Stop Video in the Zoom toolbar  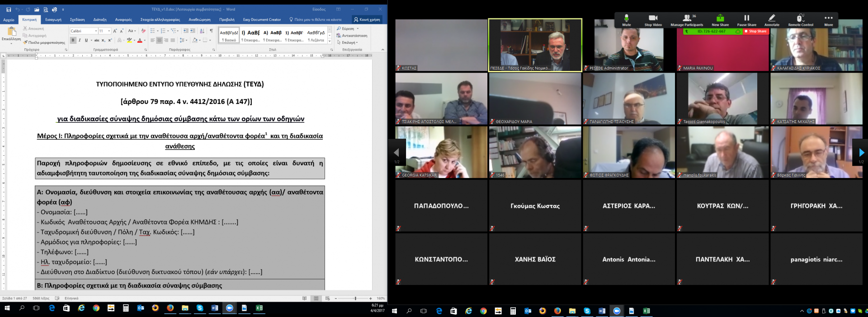[653, 19]
